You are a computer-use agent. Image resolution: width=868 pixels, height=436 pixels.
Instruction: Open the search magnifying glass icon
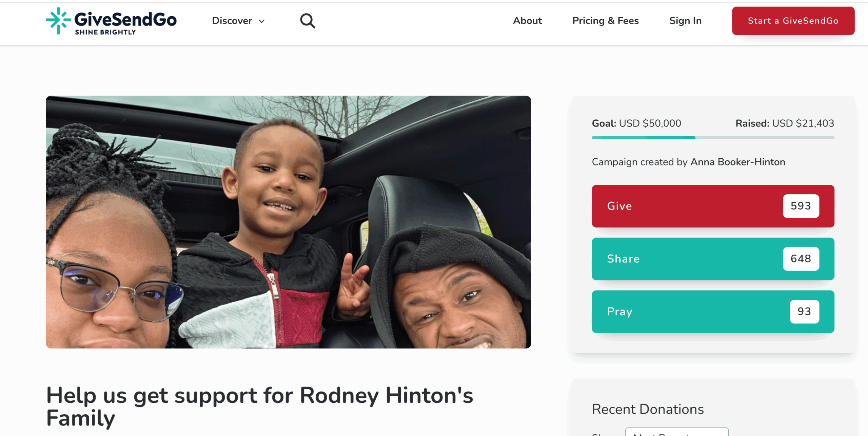pyautogui.click(x=308, y=21)
